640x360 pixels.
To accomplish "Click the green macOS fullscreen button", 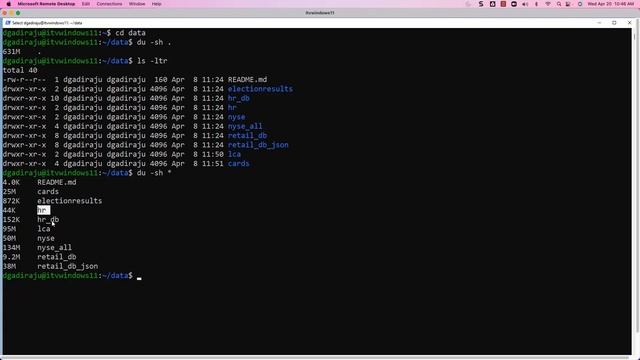I will click(x=18, y=13).
